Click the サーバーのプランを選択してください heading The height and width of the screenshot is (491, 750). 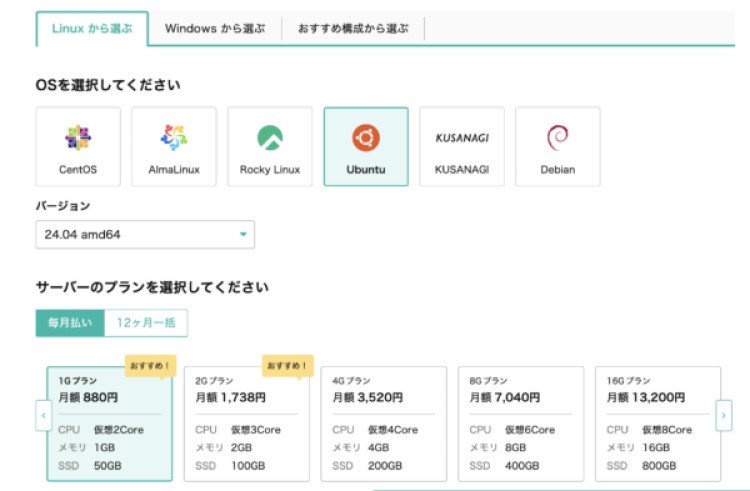(x=152, y=287)
